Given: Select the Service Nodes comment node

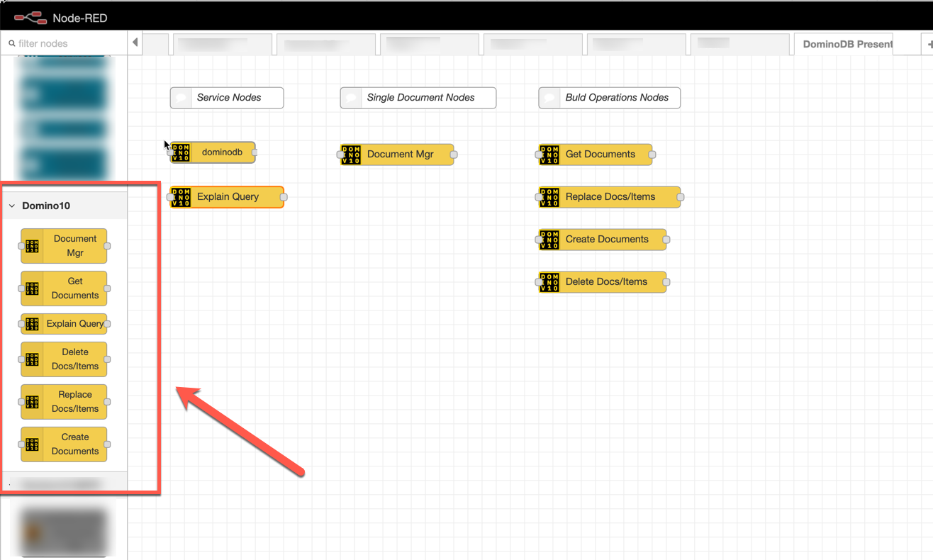Looking at the screenshot, I should (x=228, y=98).
